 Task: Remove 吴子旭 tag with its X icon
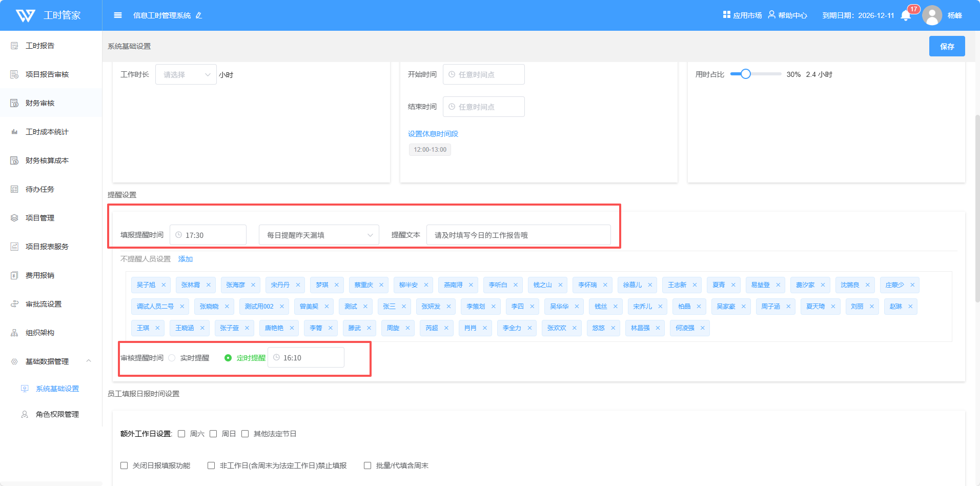tap(164, 285)
